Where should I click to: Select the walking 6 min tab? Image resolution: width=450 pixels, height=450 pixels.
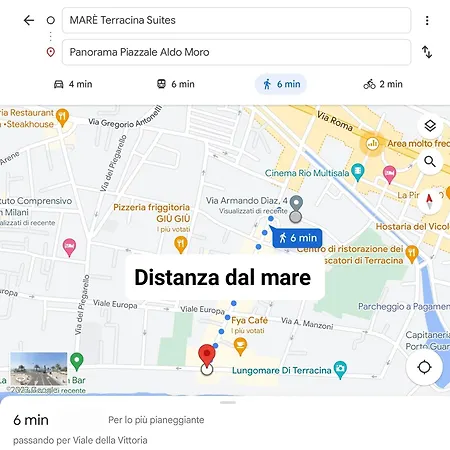click(281, 84)
